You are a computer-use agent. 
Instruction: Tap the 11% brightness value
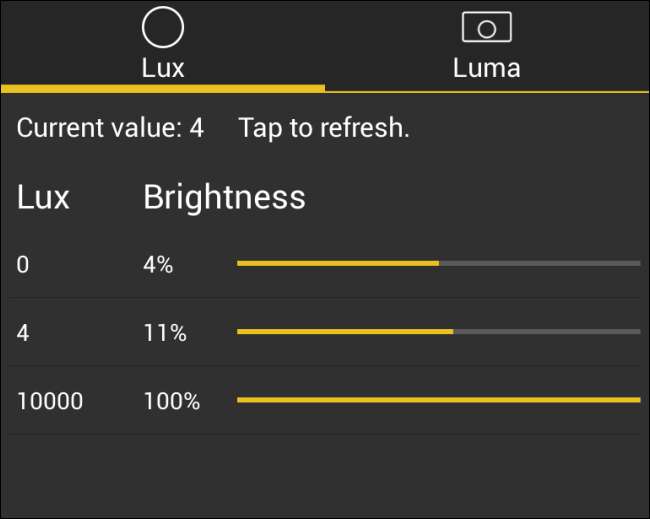click(x=165, y=333)
